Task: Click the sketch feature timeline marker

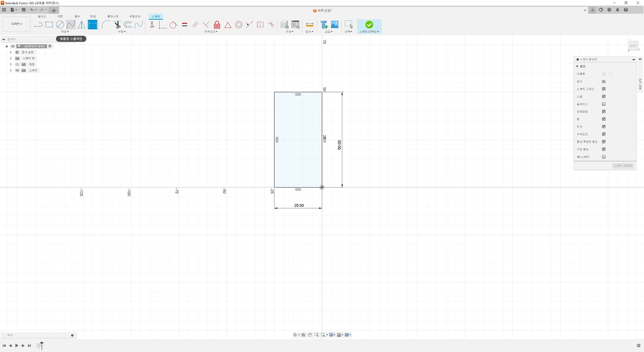Action: point(39,346)
